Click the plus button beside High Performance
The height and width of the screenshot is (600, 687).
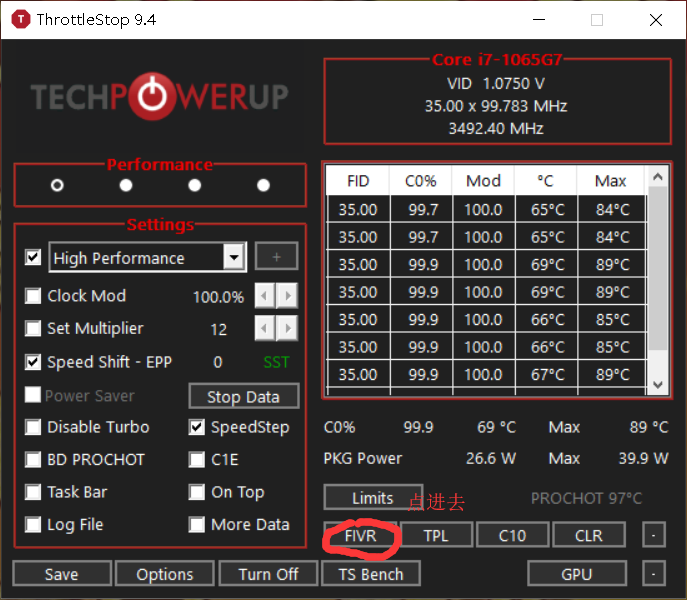pyautogui.click(x=276, y=256)
